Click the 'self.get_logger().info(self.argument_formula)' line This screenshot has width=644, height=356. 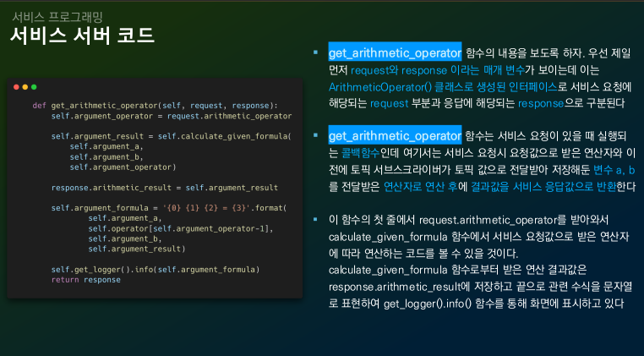[156, 270]
